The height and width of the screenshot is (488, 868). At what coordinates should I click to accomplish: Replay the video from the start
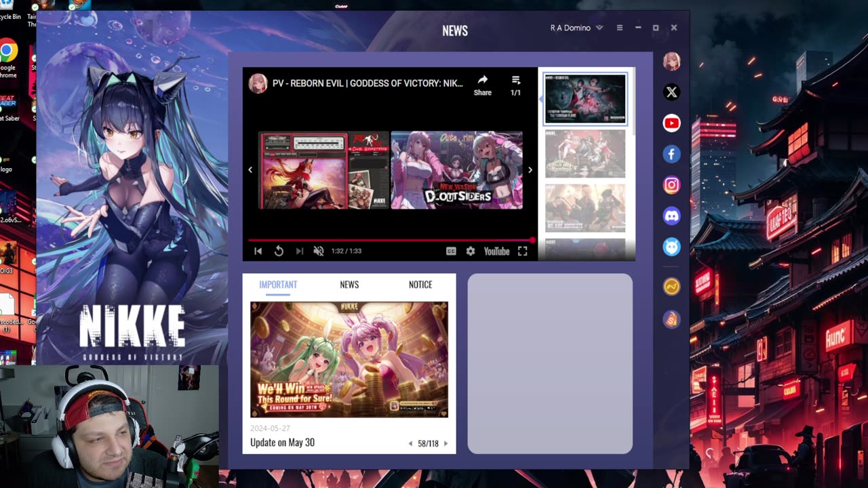click(x=279, y=251)
